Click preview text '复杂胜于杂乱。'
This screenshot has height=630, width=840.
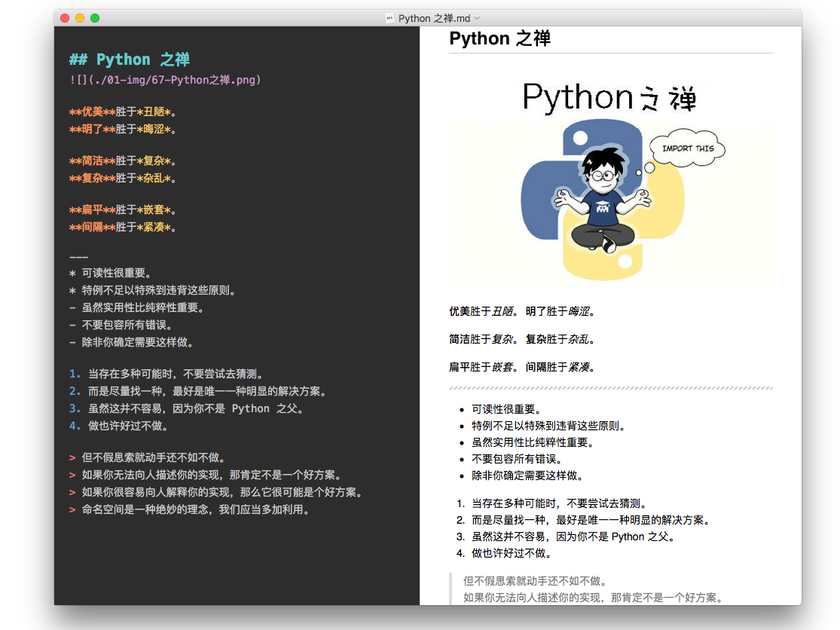coord(561,339)
